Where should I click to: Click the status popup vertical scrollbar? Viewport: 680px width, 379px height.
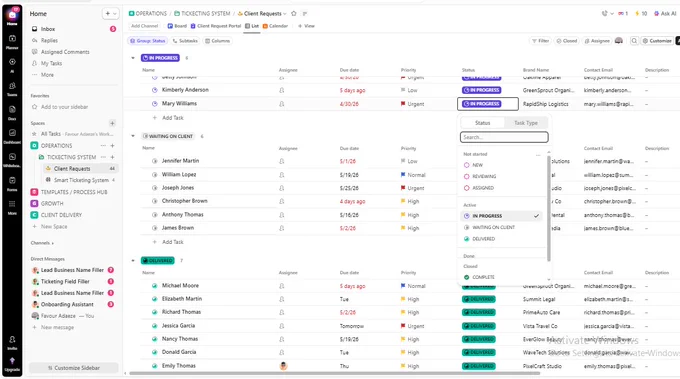point(549,208)
